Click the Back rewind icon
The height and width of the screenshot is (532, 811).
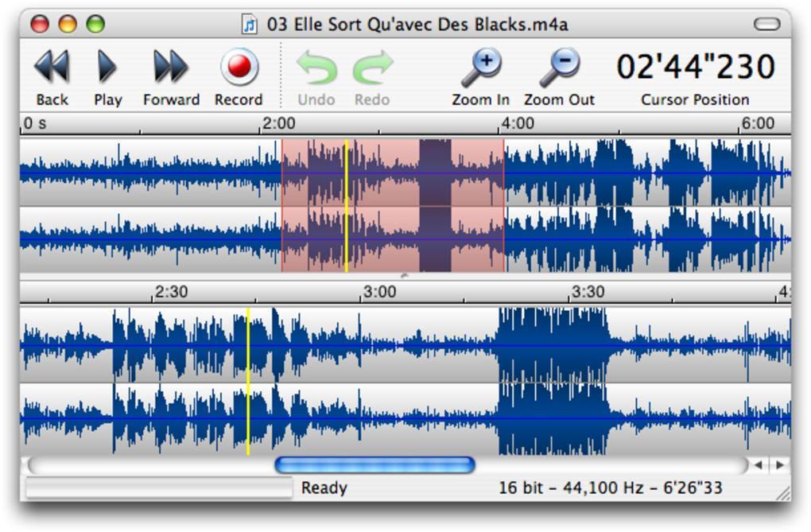tap(52, 67)
